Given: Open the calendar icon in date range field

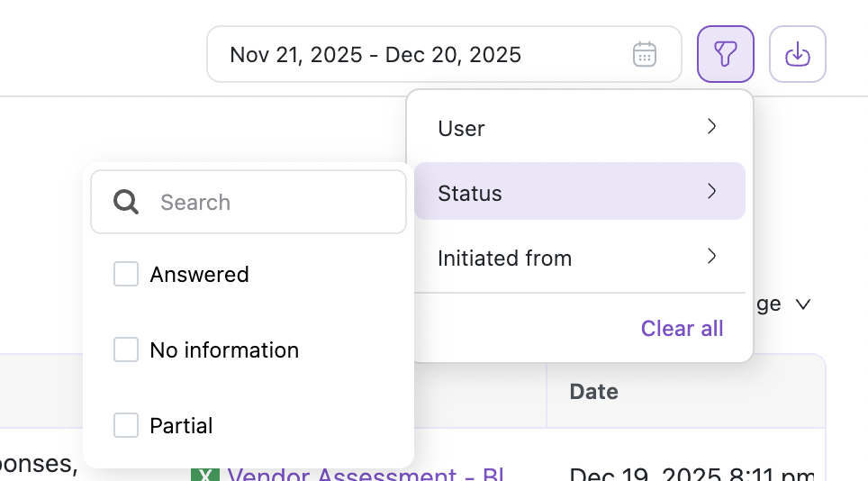Looking at the screenshot, I should click(645, 54).
